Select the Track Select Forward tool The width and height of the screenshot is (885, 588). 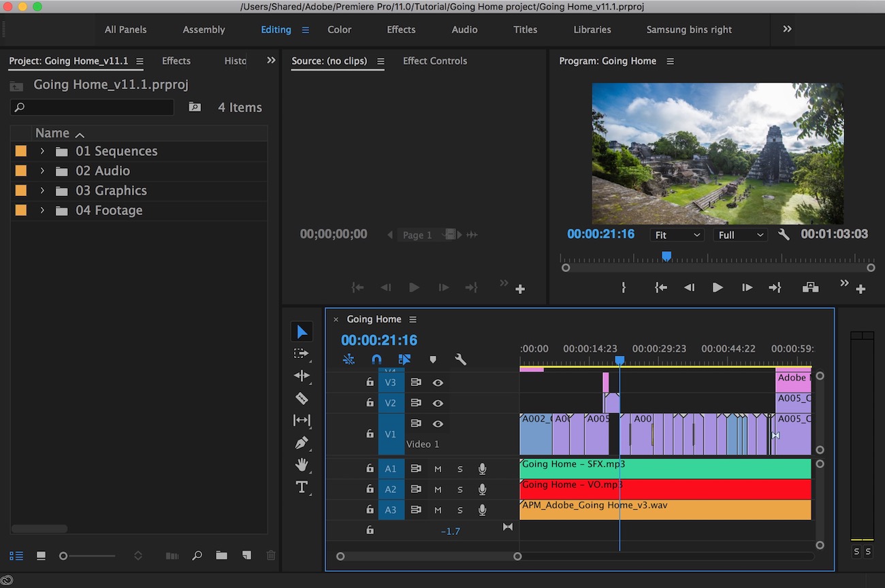coord(302,353)
